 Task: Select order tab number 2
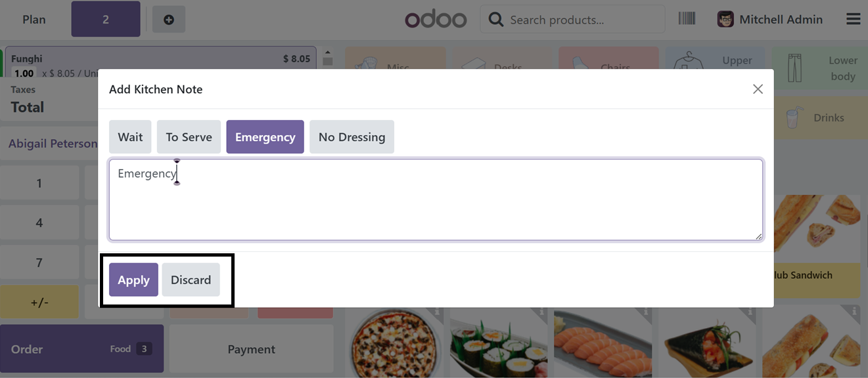(x=106, y=19)
